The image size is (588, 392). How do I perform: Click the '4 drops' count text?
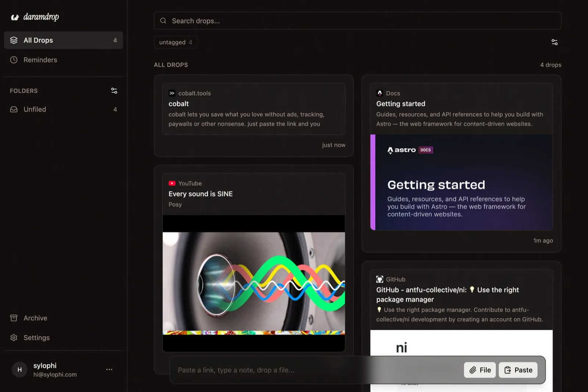coord(551,65)
